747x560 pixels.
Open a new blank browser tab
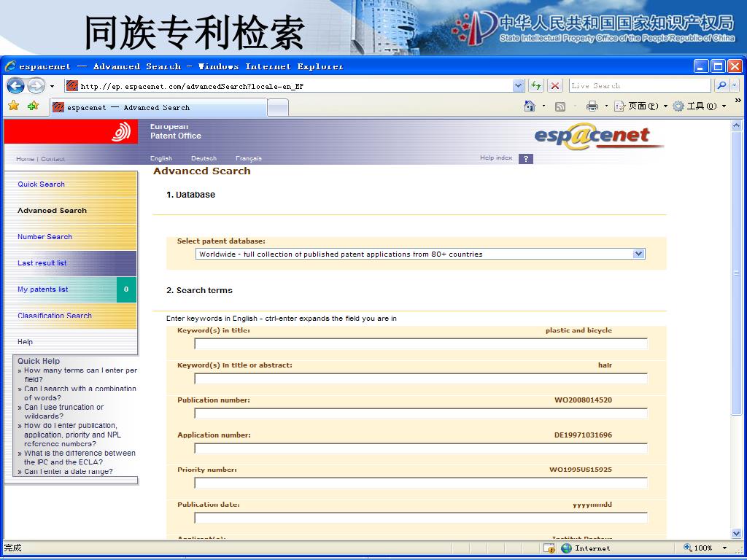[278, 108]
